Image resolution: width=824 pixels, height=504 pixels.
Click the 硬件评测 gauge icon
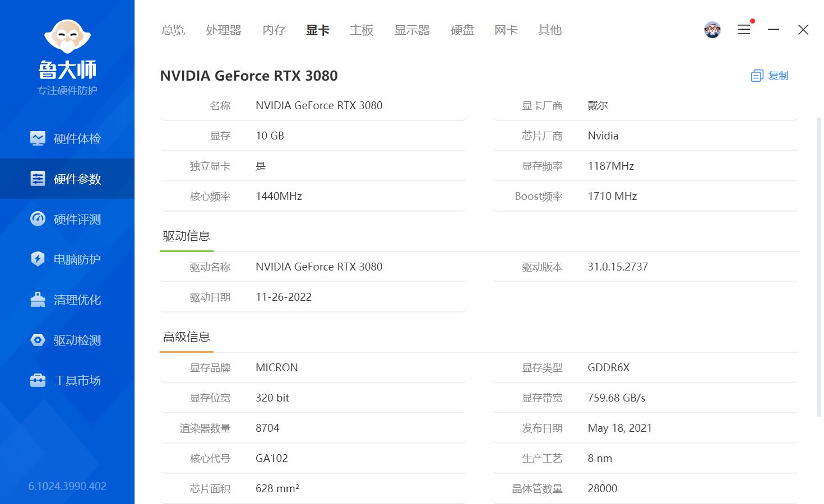(38, 219)
